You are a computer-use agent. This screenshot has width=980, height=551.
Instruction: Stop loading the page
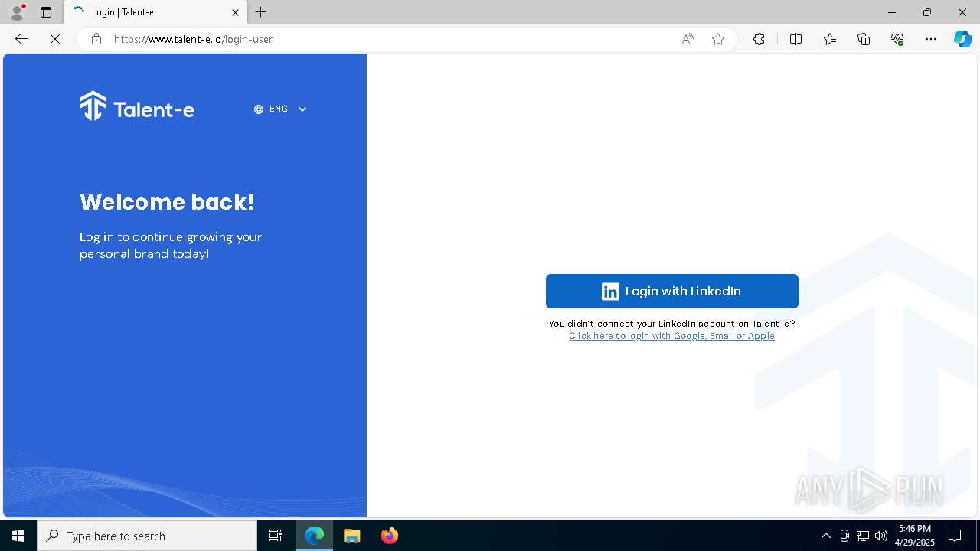[x=55, y=39]
